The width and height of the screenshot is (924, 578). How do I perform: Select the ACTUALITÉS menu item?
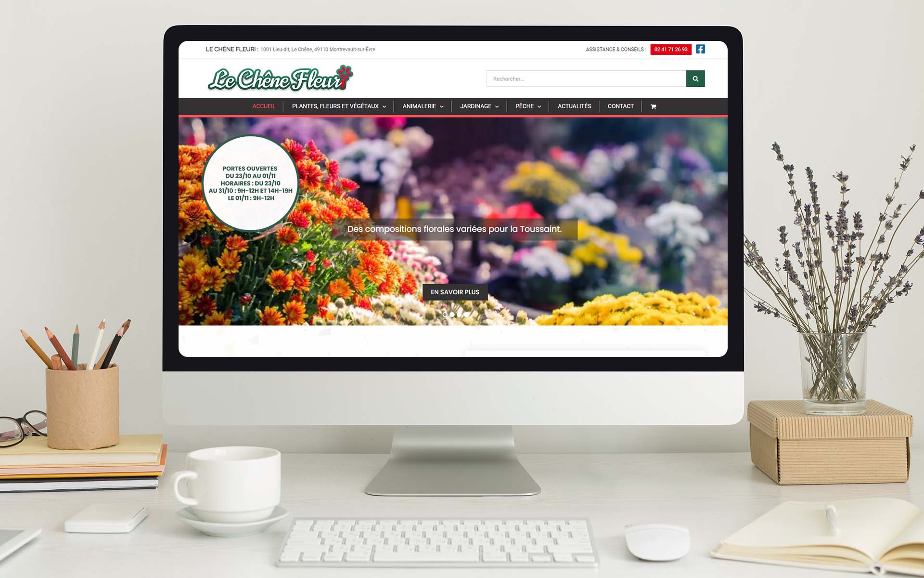click(x=575, y=106)
